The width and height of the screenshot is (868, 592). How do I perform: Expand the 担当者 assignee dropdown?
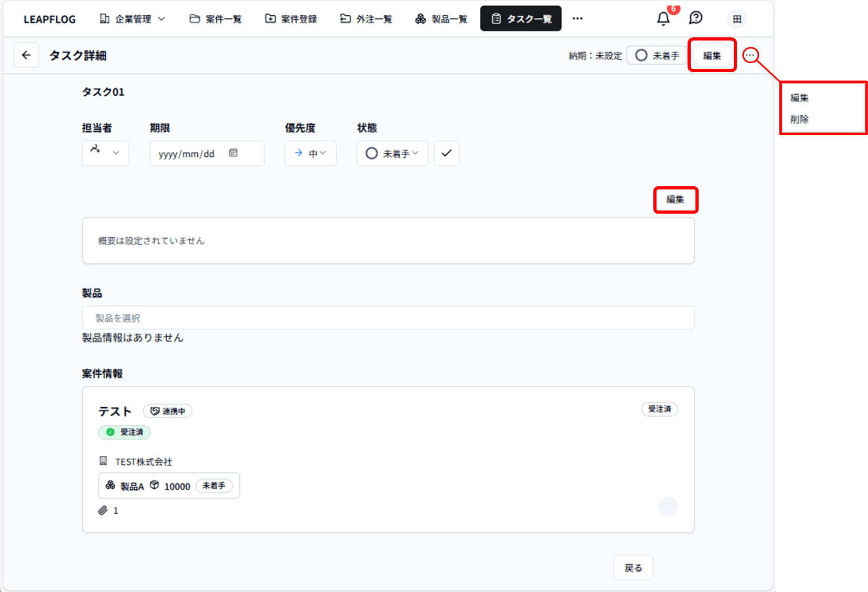105,153
